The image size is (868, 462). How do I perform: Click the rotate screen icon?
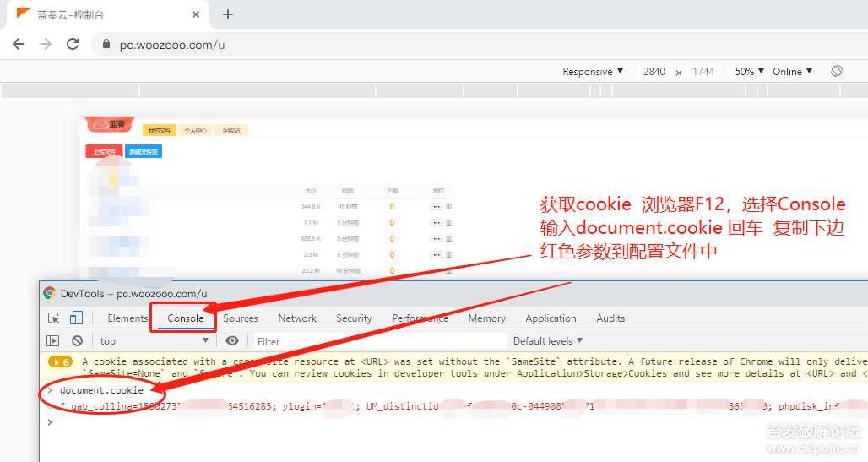[836, 72]
